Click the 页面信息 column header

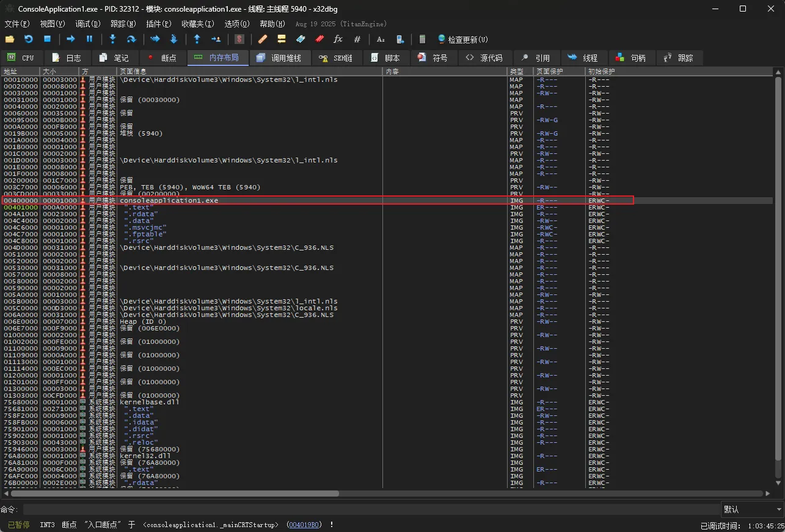(249, 71)
